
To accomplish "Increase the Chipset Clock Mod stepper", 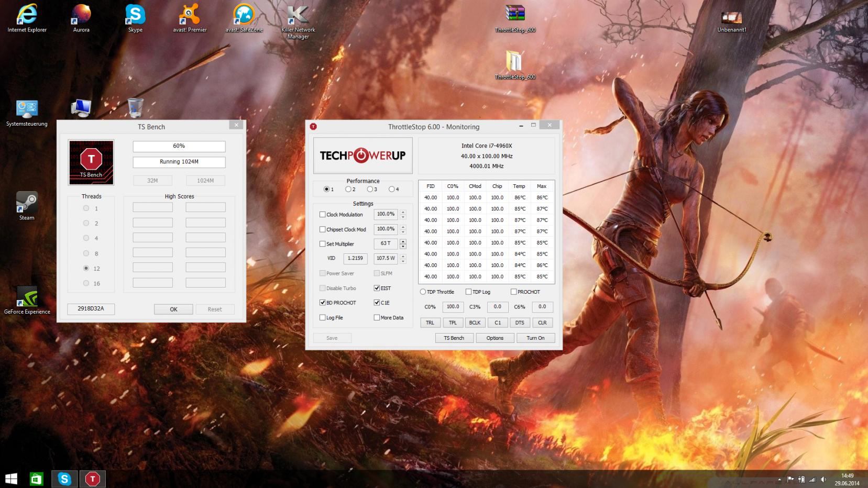I will [x=403, y=227].
